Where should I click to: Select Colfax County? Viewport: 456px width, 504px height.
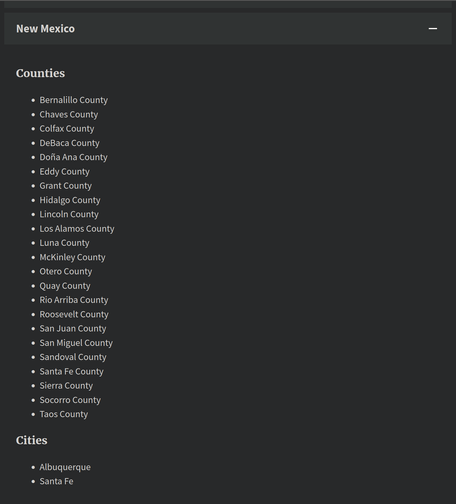click(x=67, y=129)
